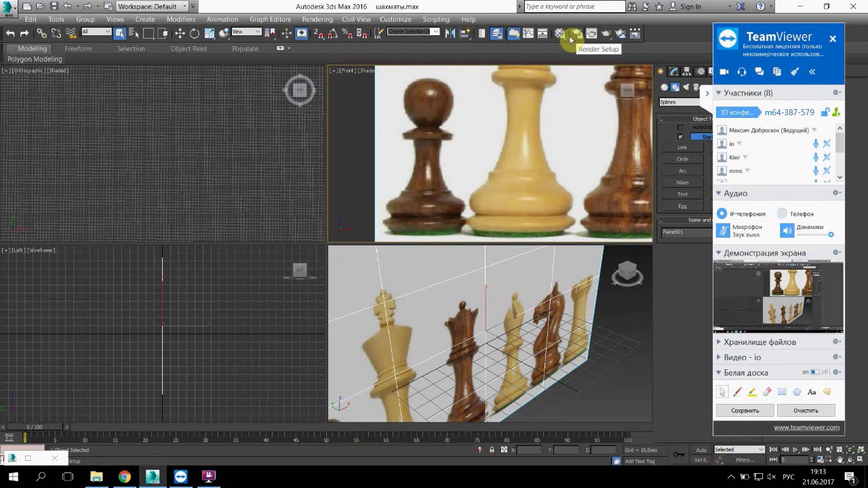This screenshot has height=488, width=868.
Task: Click the Circle spline button
Action: coord(683,159)
